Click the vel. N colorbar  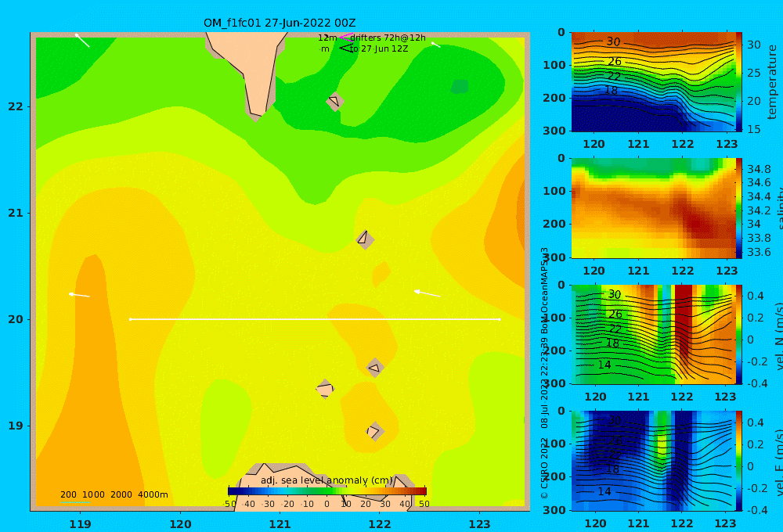coord(738,334)
